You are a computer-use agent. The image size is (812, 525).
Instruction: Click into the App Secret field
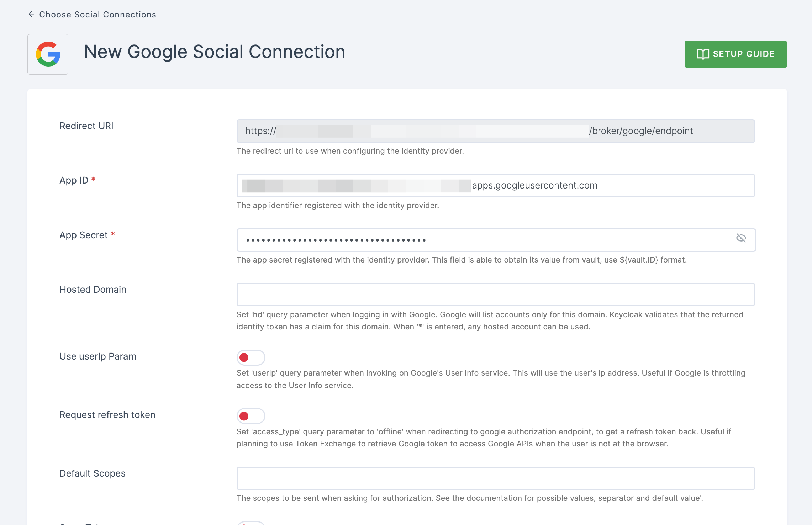coord(496,240)
